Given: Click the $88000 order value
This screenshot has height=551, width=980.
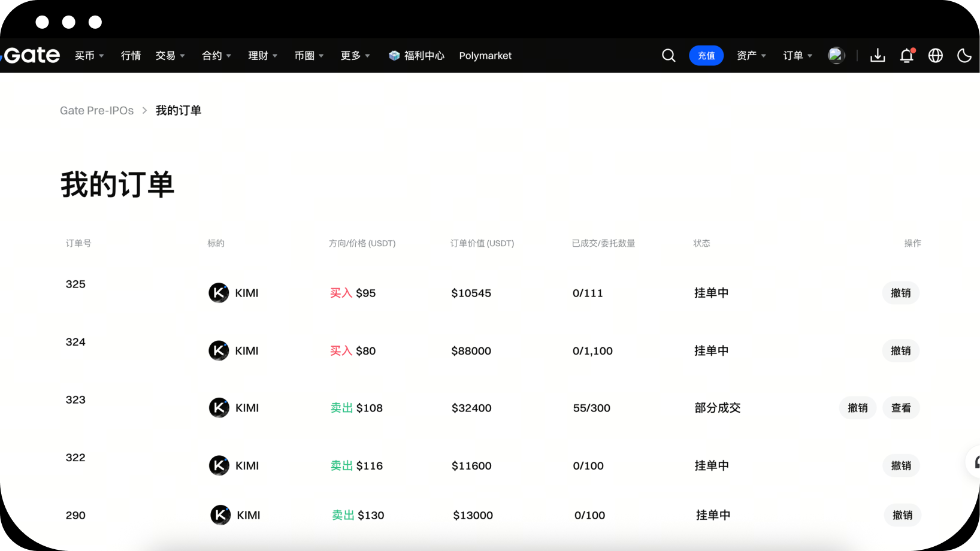Looking at the screenshot, I should pos(471,350).
